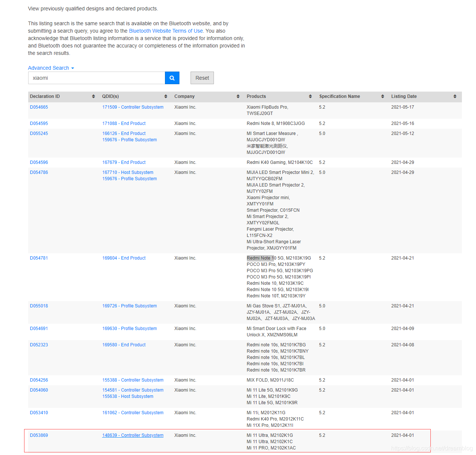Viewport: 476px width, 455px height.
Task: Open QDID 155638 - Host Subsystem
Action: [x=128, y=396]
